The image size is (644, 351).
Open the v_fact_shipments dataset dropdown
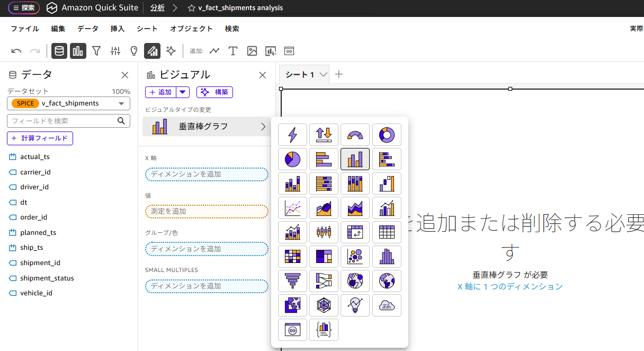(68, 103)
